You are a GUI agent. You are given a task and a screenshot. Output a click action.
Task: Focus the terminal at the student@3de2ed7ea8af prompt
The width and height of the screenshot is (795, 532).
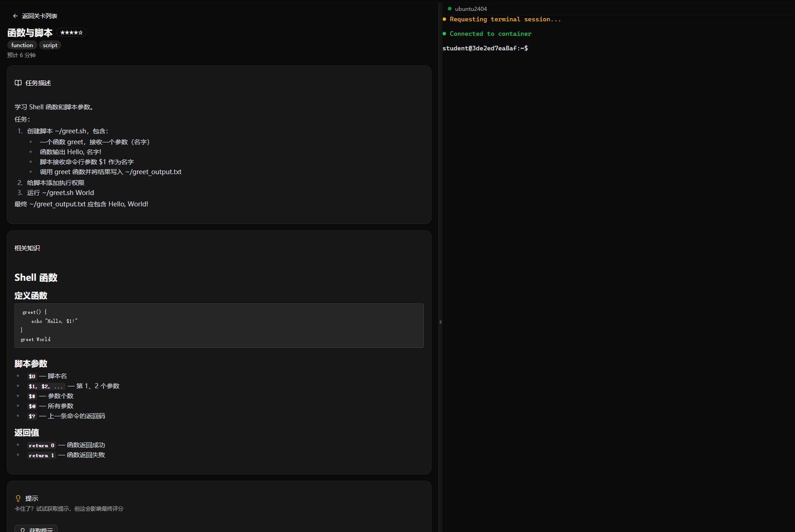point(485,48)
